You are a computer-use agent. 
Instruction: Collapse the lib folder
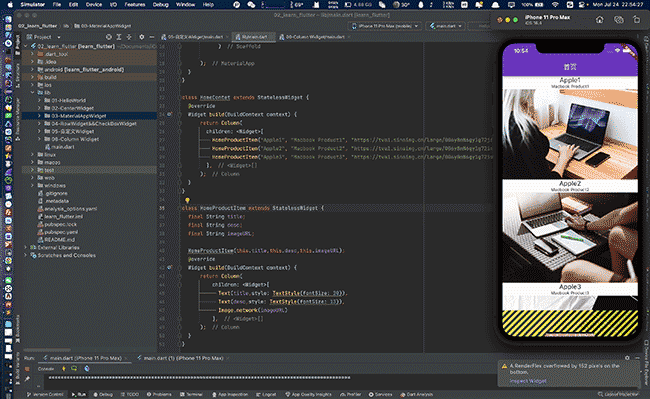click(x=32, y=92)
